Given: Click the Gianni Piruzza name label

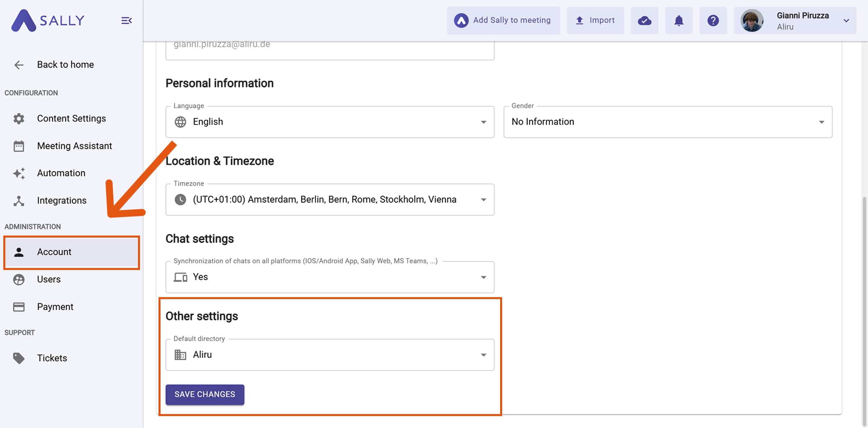Looking at the screenshot, I should (x=803, y=16).
